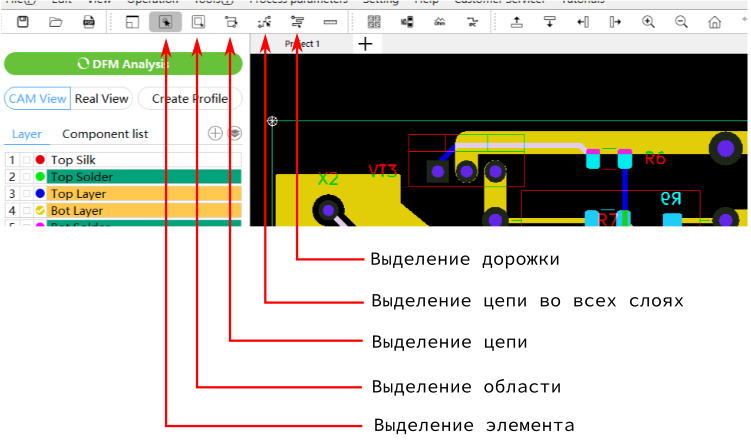Choose the net selection tool
Image resolution: width=751 pixels, height=444 pixels.
[x=231, y=21]
